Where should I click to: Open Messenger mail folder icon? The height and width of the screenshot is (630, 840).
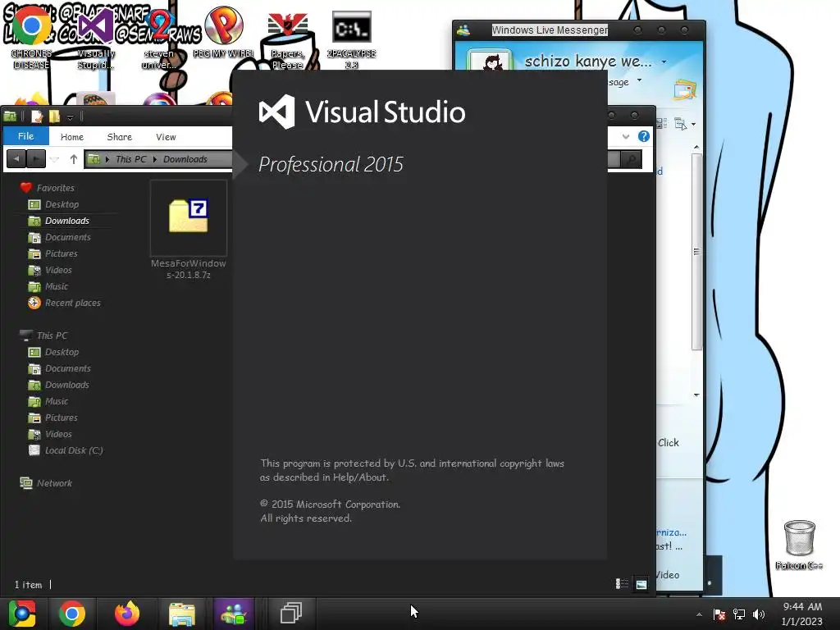coord(685,89)
